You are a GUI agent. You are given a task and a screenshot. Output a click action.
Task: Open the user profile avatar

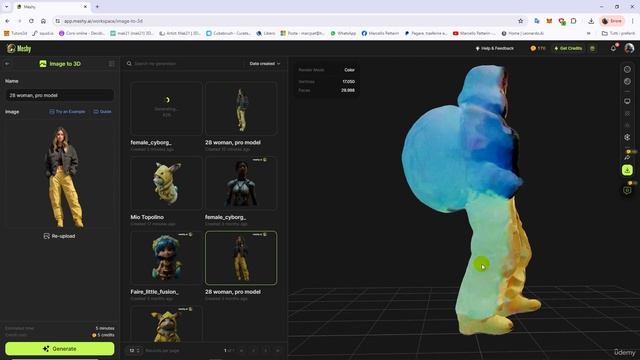coord(629,49)
